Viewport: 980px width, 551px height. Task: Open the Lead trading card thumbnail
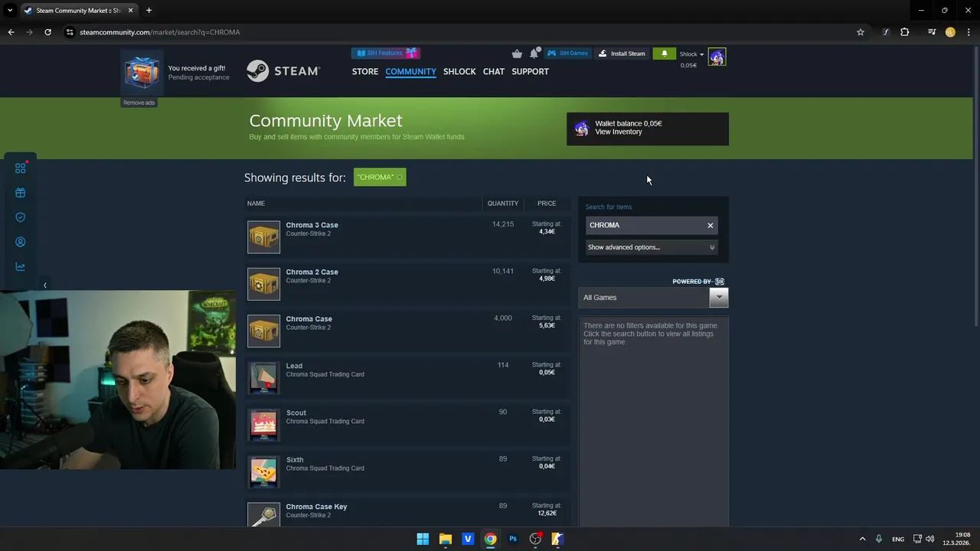pos(263,378)
